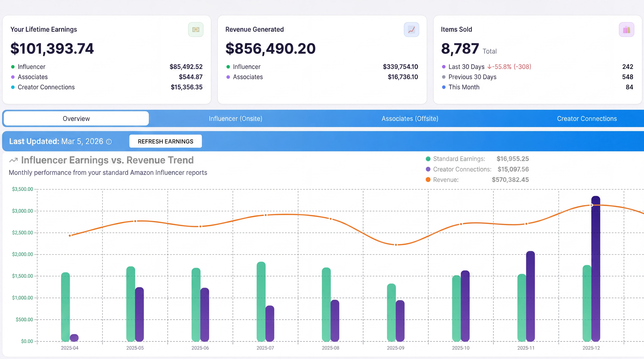The image size is (644, 359).
Task: Click the 2025-12 revenue line data point
Action: pyautogui.click(x=591, y=205)
